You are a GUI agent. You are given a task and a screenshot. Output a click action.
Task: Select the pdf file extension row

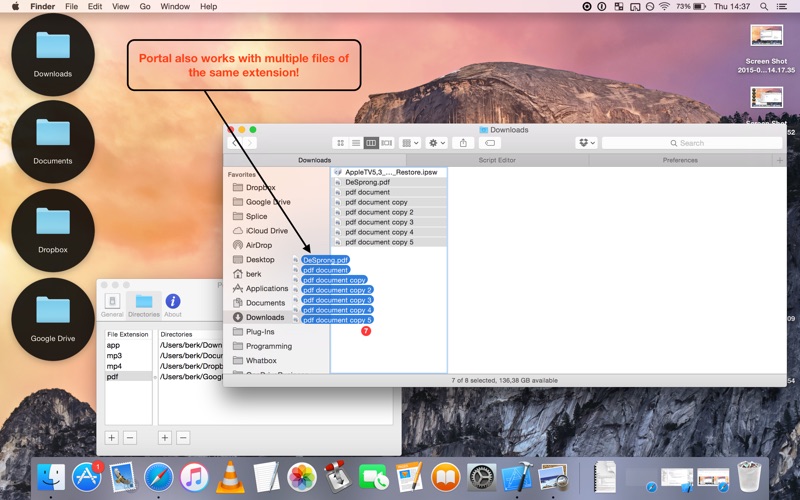pos(129,377)
